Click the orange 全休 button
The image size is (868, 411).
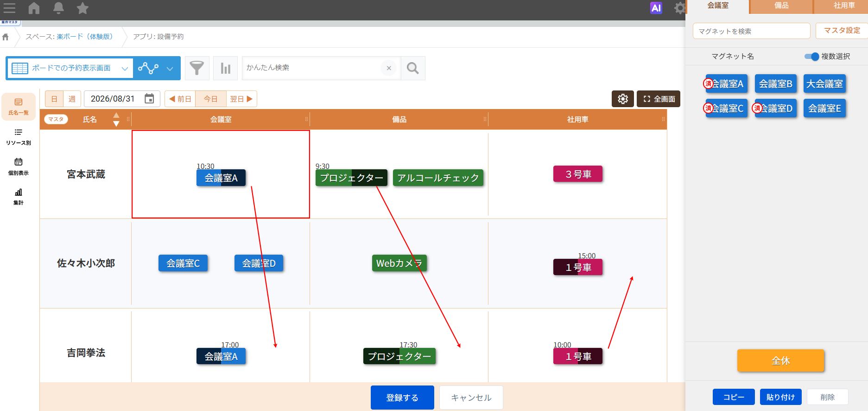point(781,360)
